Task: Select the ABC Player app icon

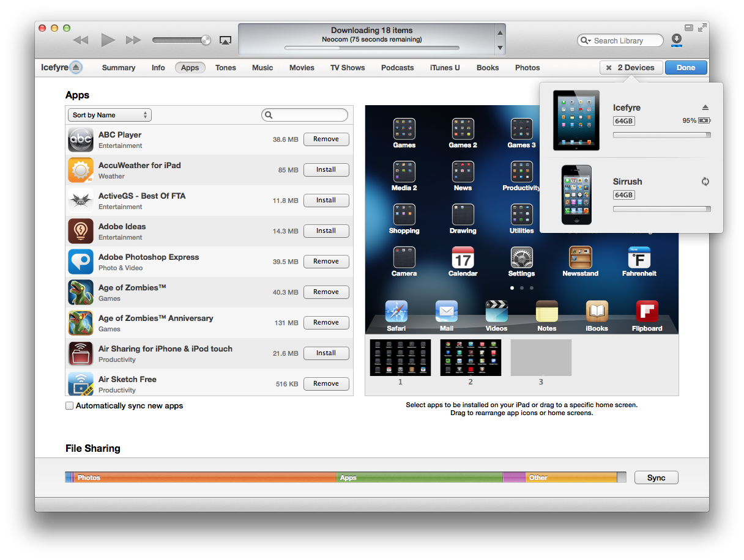Action: click(x=81, y=139)
